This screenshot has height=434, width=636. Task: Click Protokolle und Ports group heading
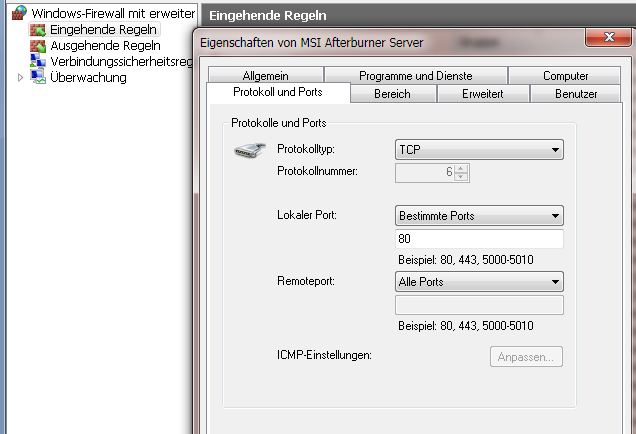(279, 123)
